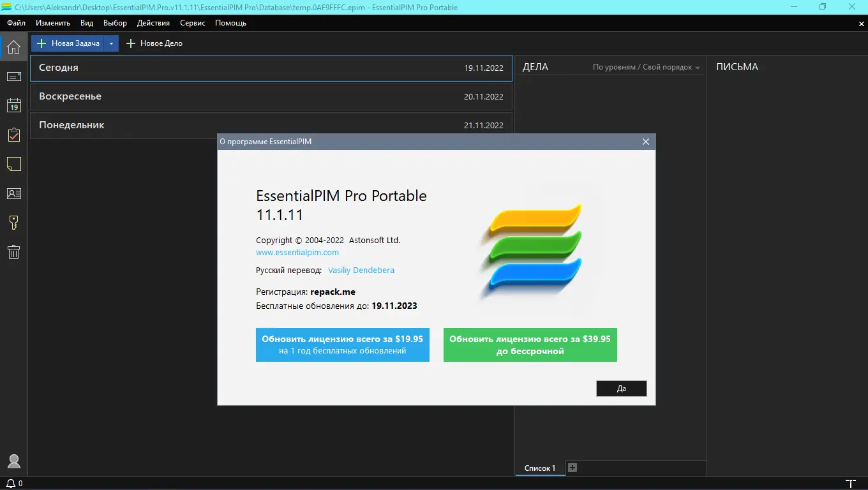Screen dimensions: 868x490
Task: Click the ДЕЛА panel heading
Action: pyautogui.click(x=535, y=67)
